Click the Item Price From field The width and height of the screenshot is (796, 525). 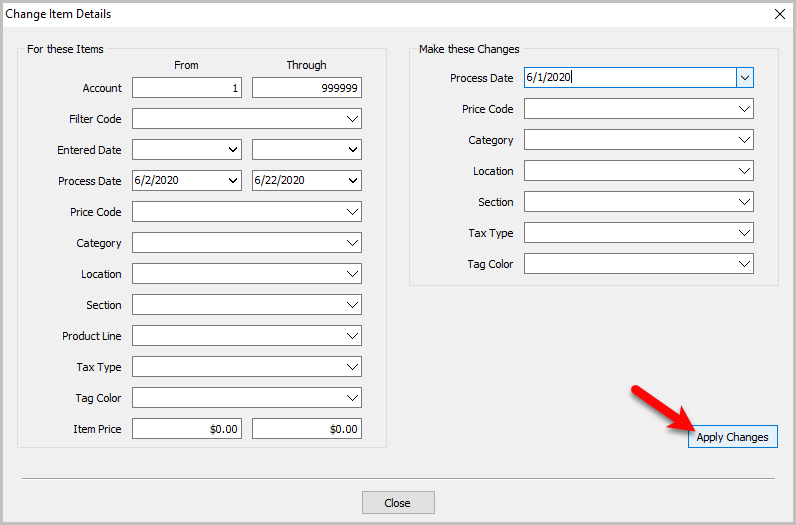pos(187,429)
